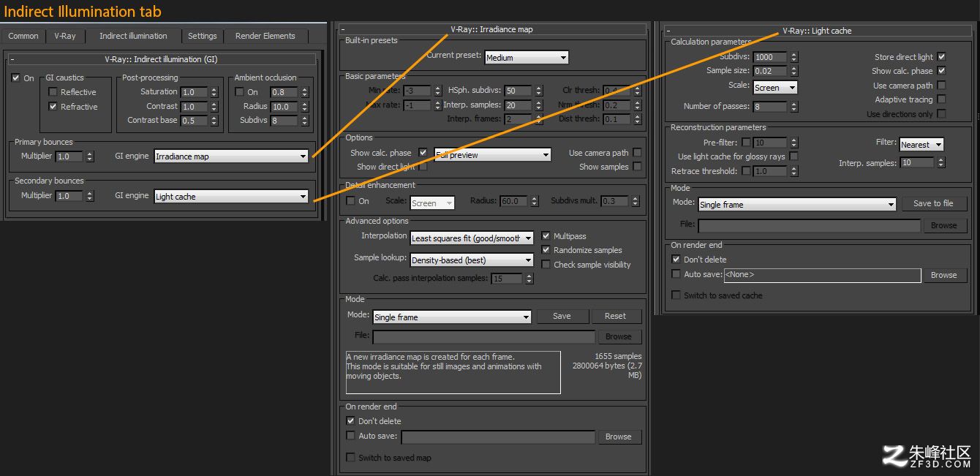Enable Check sample visibility
The image size is (980, 476).
(546, 265)
